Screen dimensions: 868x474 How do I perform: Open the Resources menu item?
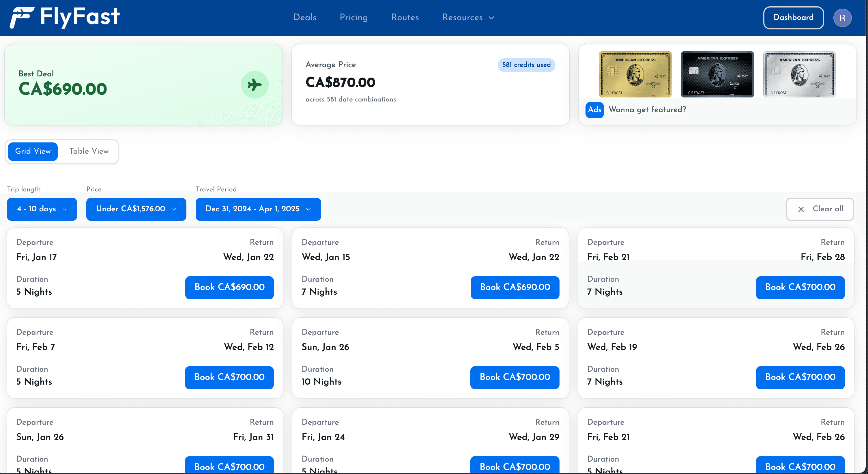467,18
